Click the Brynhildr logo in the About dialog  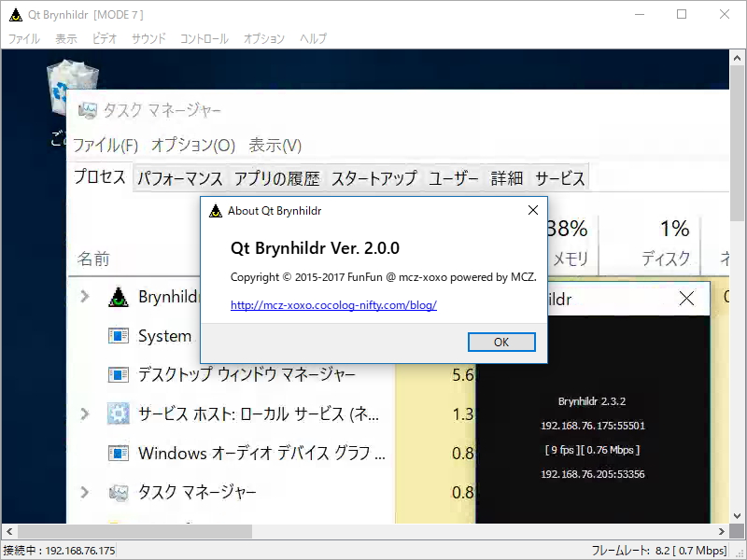click(x=215, y=210)
